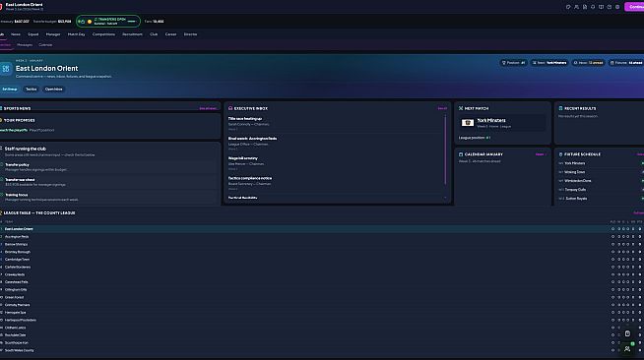Click the Tactics button under club title

coord(32,89)
